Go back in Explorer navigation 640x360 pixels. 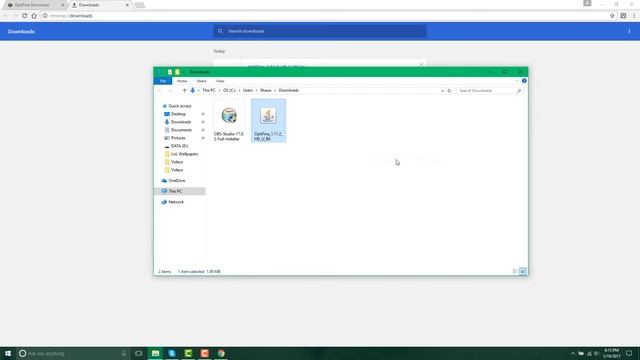coord(160,91)
